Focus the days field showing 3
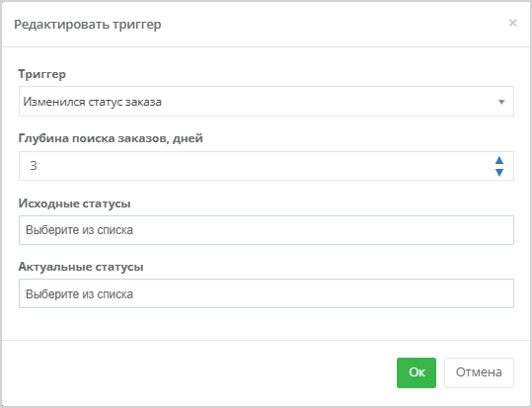The height and width of the screenshot is (408, 532). pyautogui.click(x=266, y=166)
